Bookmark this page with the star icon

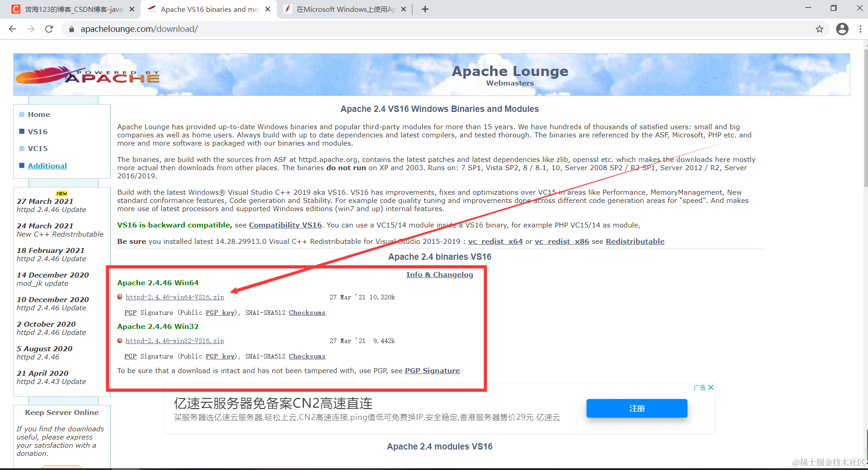pyautogui.click(x=819, y=29)
